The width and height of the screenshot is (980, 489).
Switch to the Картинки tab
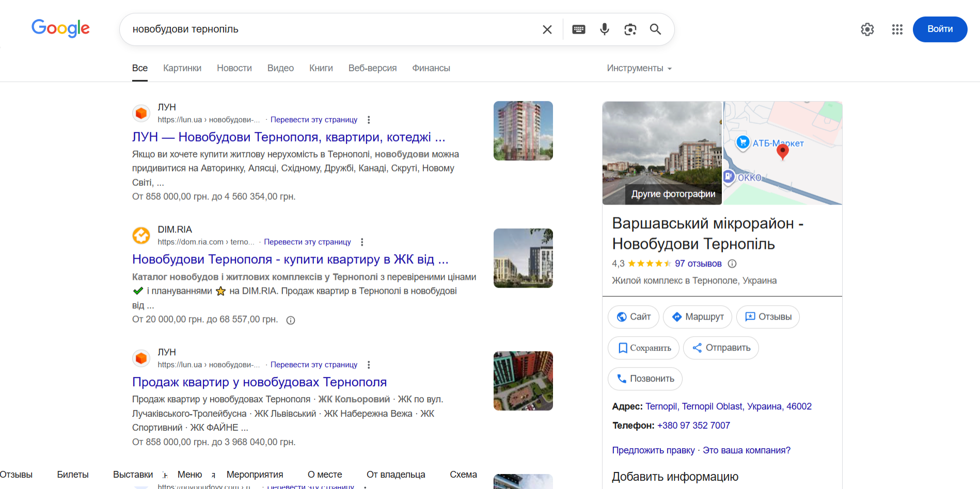(x=182, y=68)
